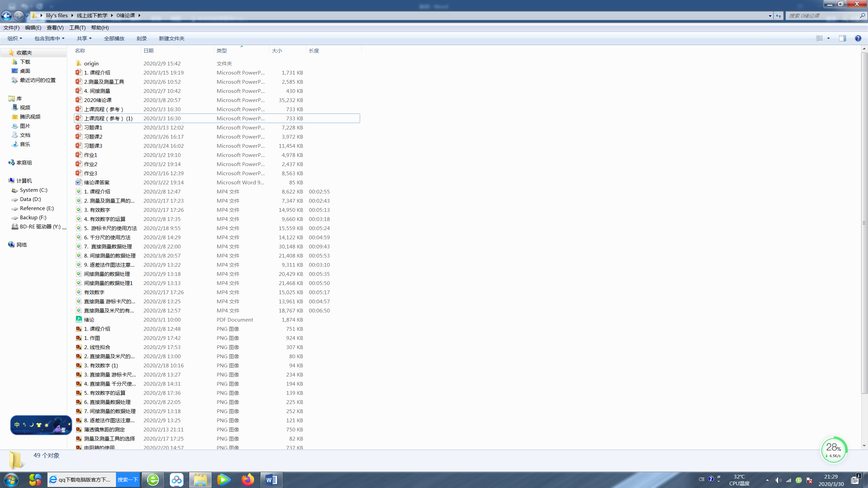Open the 包含到库中 dropdown
This screenshot has height=488, width=868.
[49, 38]
